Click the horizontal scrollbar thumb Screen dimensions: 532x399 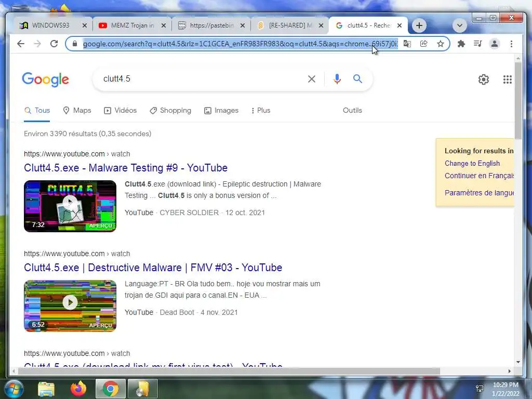click(x=229, y=371)
